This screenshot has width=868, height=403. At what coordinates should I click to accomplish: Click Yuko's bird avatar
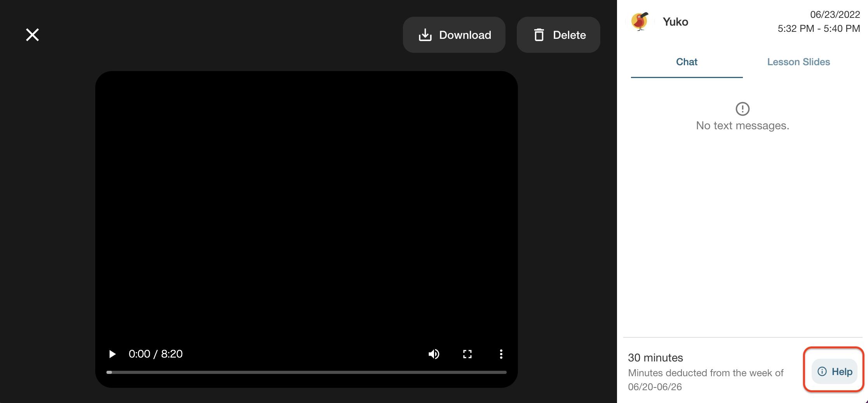[x=640, y=22]
